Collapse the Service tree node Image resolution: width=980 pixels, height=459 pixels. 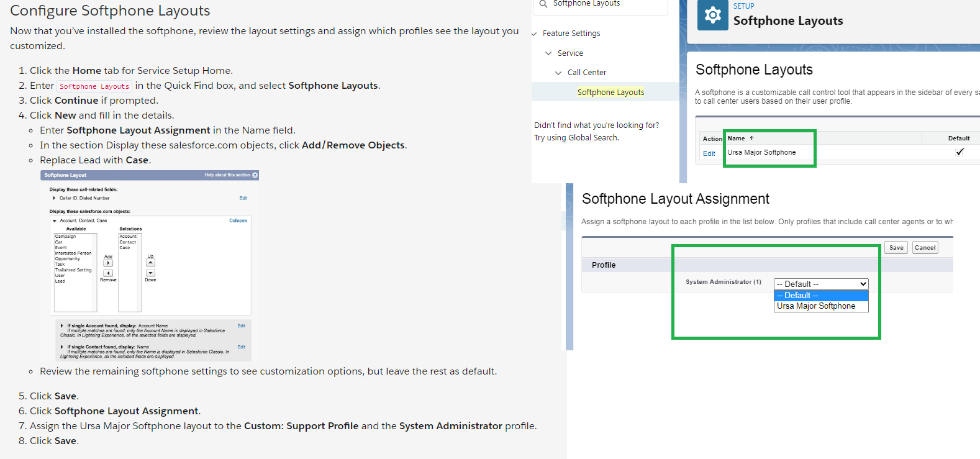click(x=548, y=53)
